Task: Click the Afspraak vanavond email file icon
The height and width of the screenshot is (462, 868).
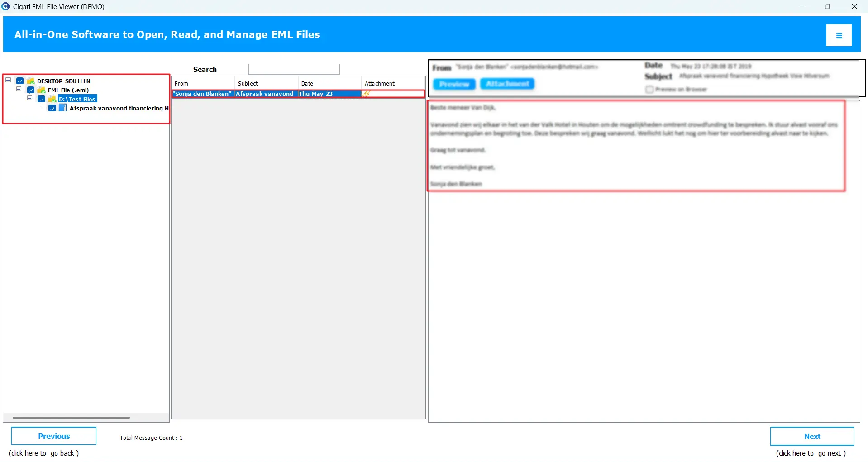Action: point(63,108)
